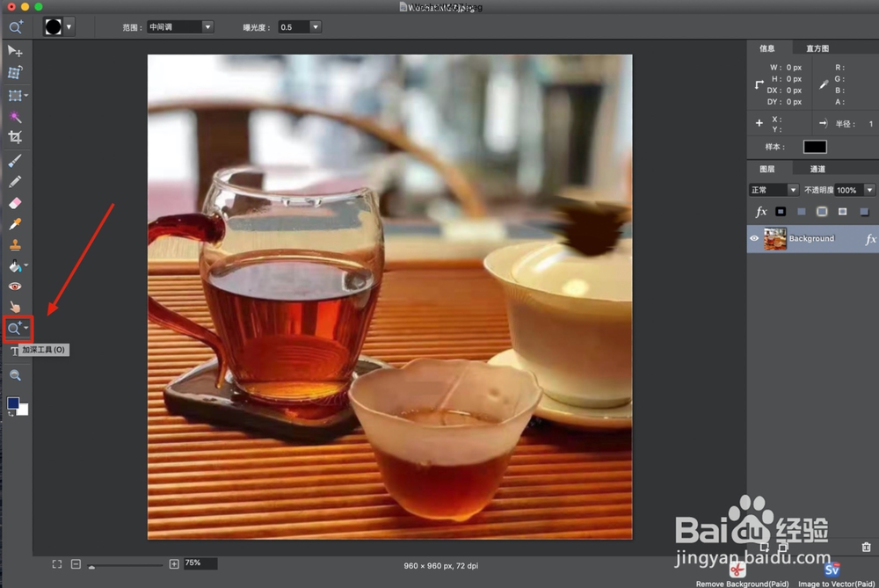This screenshot has width=879, height=588.
Task: Click the 75% zoom input field
Action: [200, 563]
